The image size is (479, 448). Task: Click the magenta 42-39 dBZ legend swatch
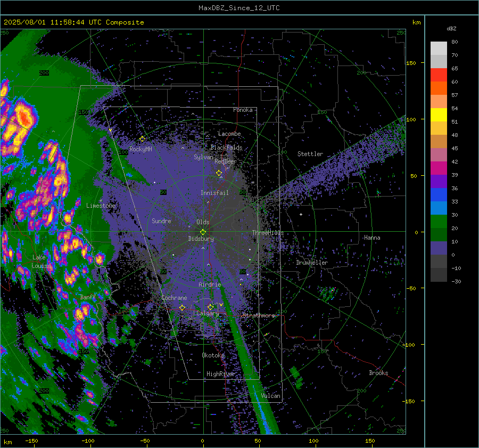439,168
